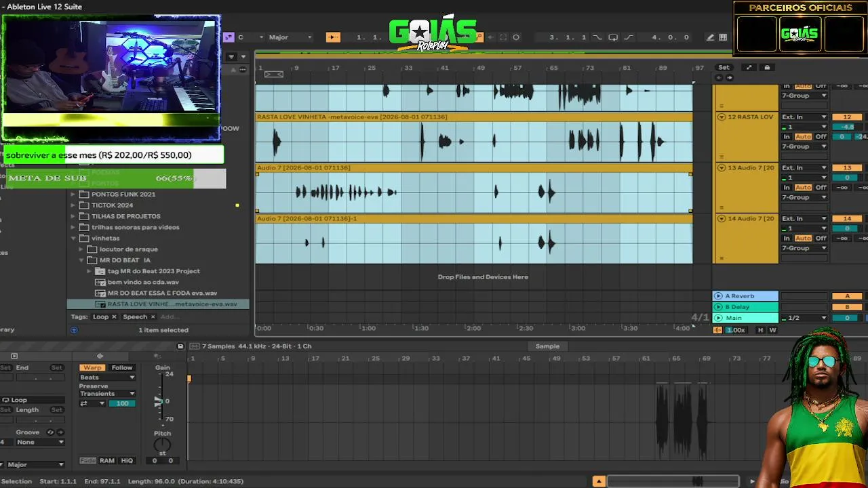
Task: Click the orange waveform icon beside 1.00x
Action: [717, 330]
